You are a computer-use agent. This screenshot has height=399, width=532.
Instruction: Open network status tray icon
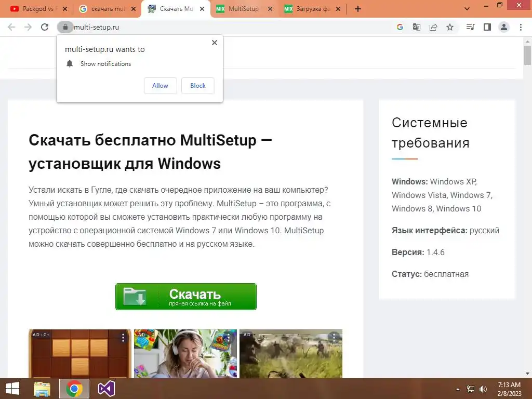(471, 389)
